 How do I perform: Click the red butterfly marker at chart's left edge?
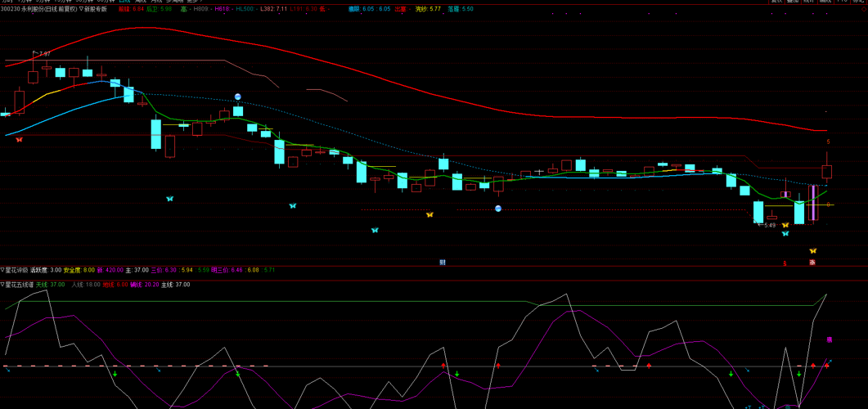point(19,140)
